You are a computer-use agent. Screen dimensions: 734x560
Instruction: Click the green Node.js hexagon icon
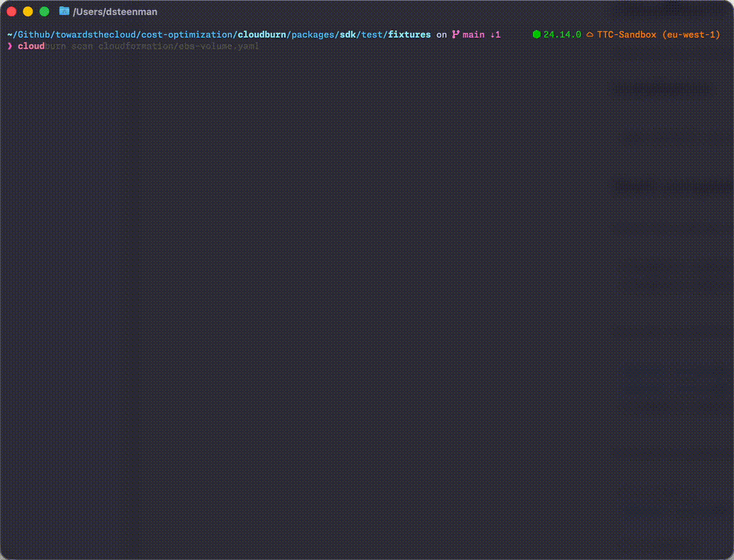pos(537,34)
